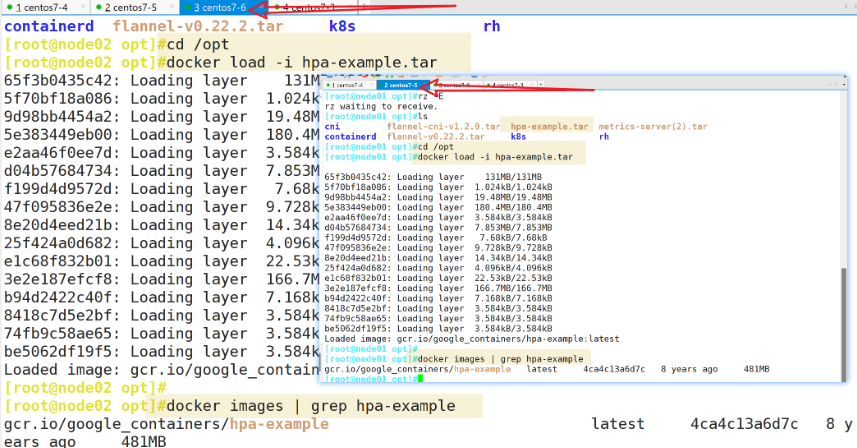This screenshot has width=857, height=448.
Task: Click layer ID f199d4d9572d in main window
Action: pyautogui.click(x=57, y=188)
